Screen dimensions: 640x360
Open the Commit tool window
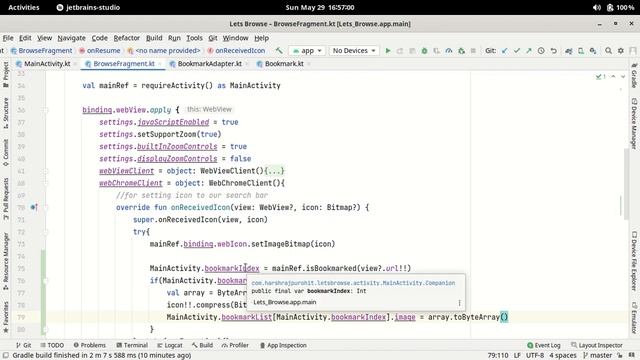pos(6,153)
